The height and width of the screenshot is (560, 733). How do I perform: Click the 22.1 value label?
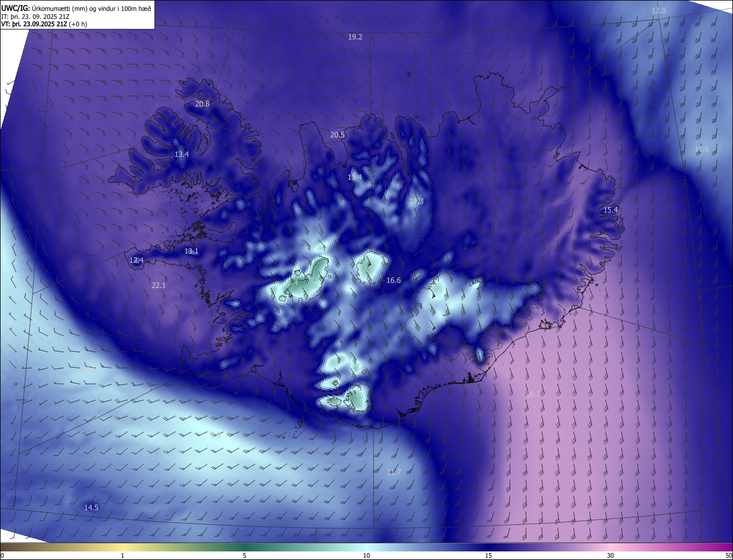pyautogui.click(x=159, y=286)
